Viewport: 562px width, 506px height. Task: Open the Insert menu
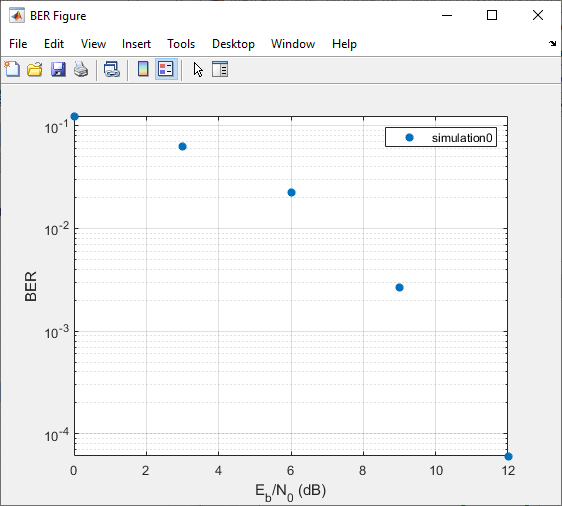(x=136, y=44)
